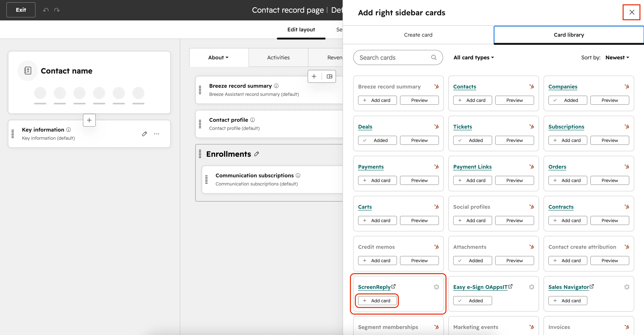The height and width of the screenshot is (335, 644).
Task: Switch to the Create card tab
Action: pyautogui.click(x=418, y=35)
